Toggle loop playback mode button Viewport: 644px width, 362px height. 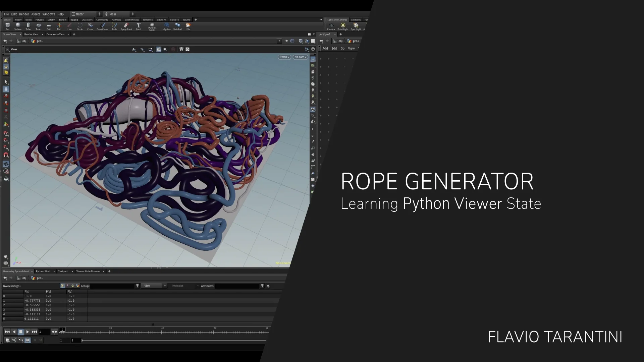coord(21,340)
